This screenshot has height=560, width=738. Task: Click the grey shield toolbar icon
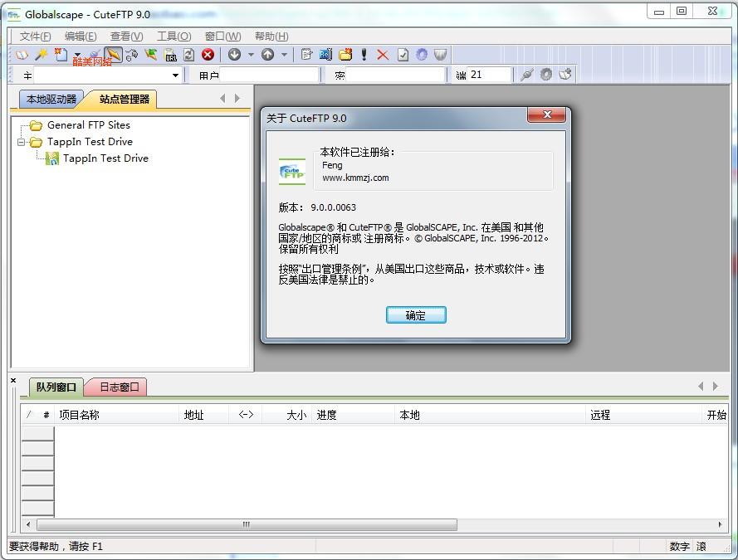[x=440, y=55]
